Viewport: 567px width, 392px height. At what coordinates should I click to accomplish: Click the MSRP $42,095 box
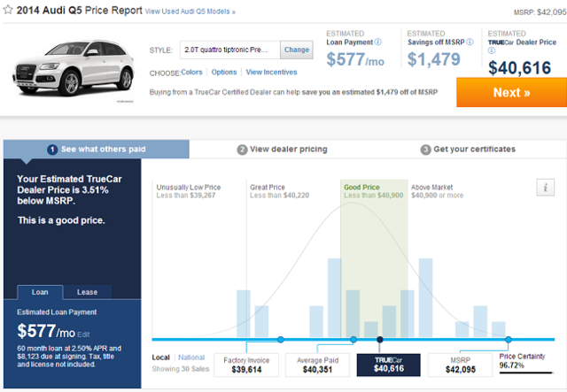tap(460, 365)
